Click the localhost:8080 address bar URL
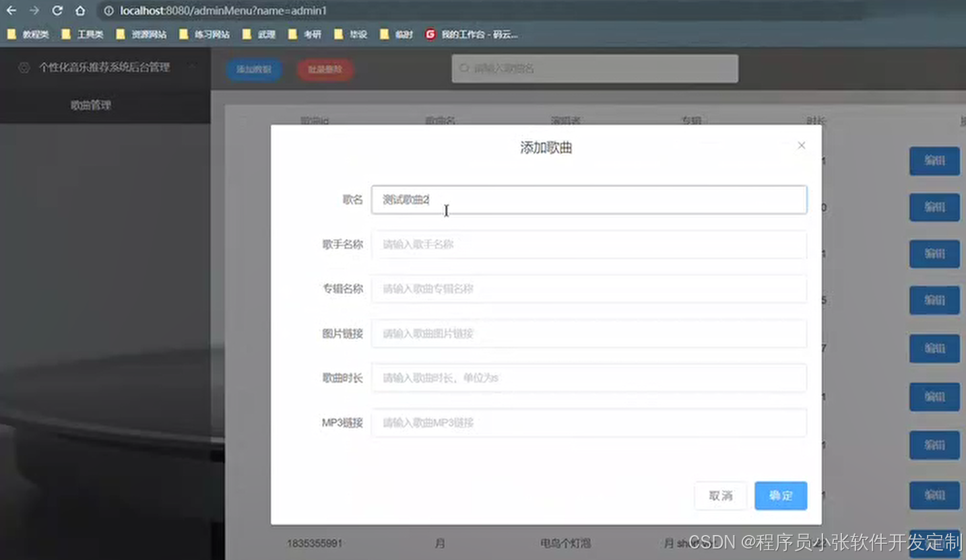The image size is (966, 560). (224, 11)
